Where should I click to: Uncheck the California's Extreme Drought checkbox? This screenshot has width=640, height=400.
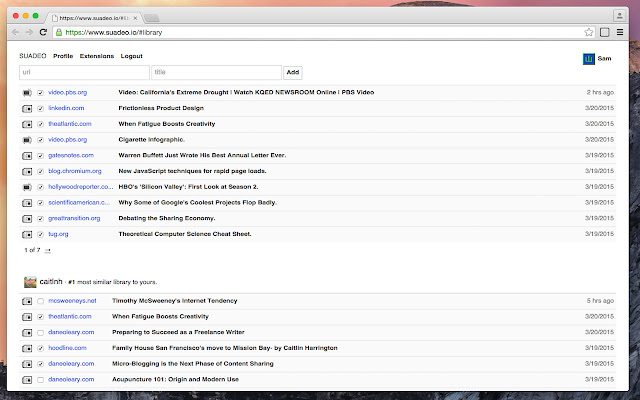point(40,93)
